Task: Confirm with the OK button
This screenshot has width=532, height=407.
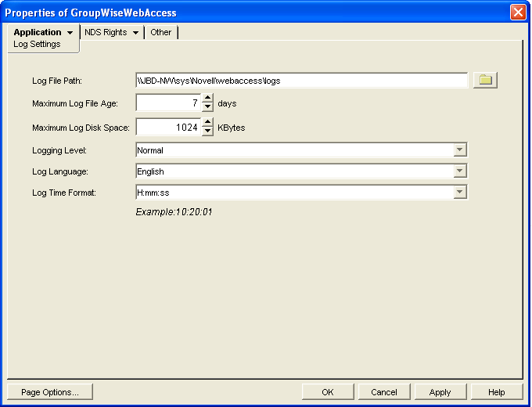Action: 328,392
